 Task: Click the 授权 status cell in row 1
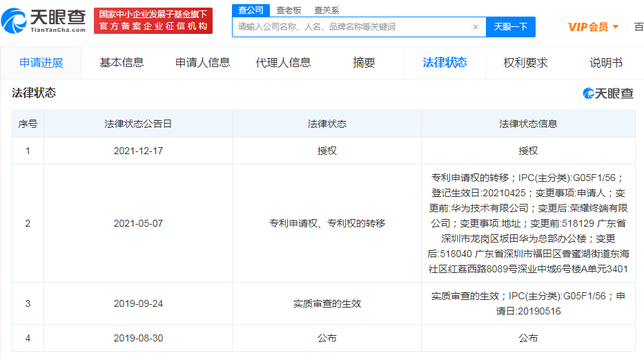[327, 151]
